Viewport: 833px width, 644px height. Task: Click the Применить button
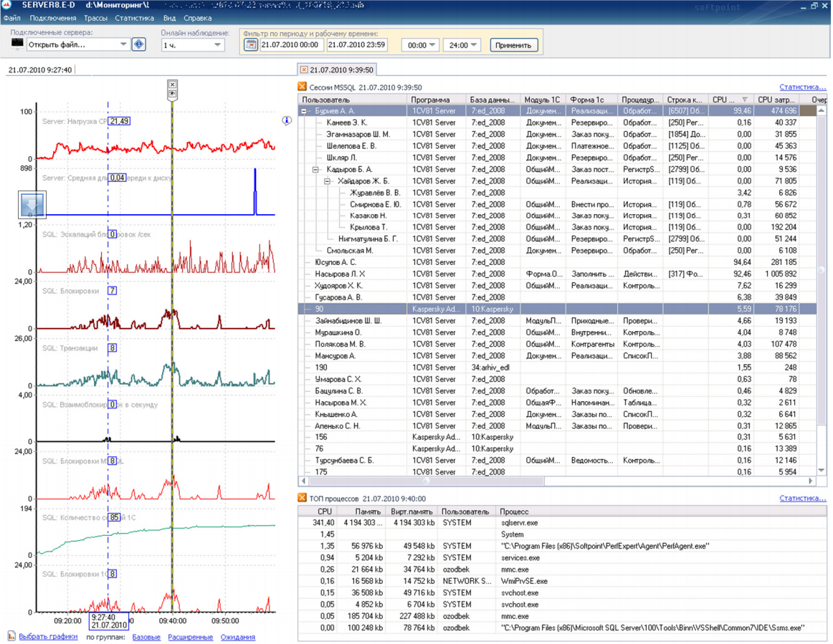(x=513, y=45)
